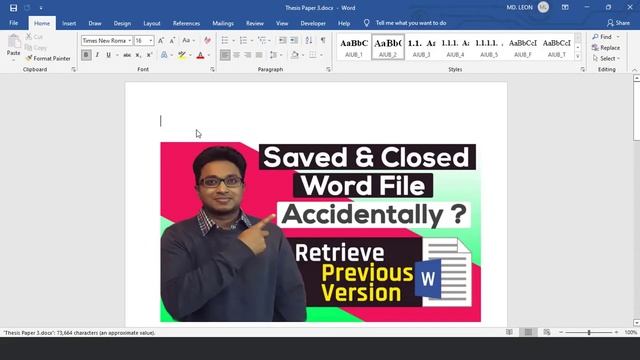The height and width of the screenshot is (360, 640).
Task: Switch to the Layout tab
Action: coord(152,23)
